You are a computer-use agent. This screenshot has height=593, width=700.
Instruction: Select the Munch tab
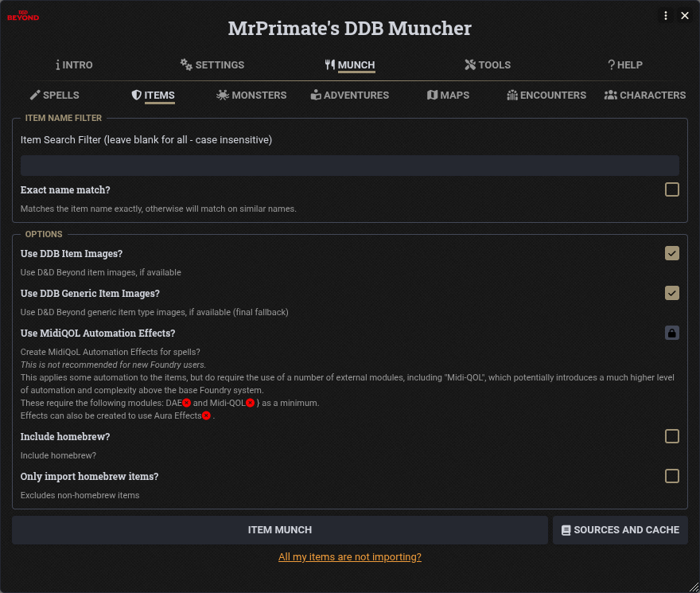click(350, 64)
